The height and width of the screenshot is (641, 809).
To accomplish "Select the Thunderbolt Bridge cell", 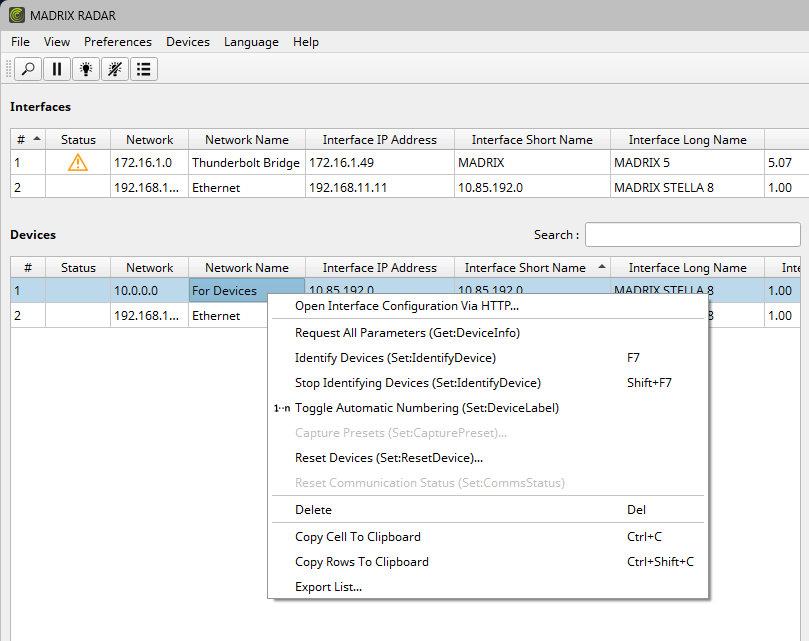I will coord(247,163).
